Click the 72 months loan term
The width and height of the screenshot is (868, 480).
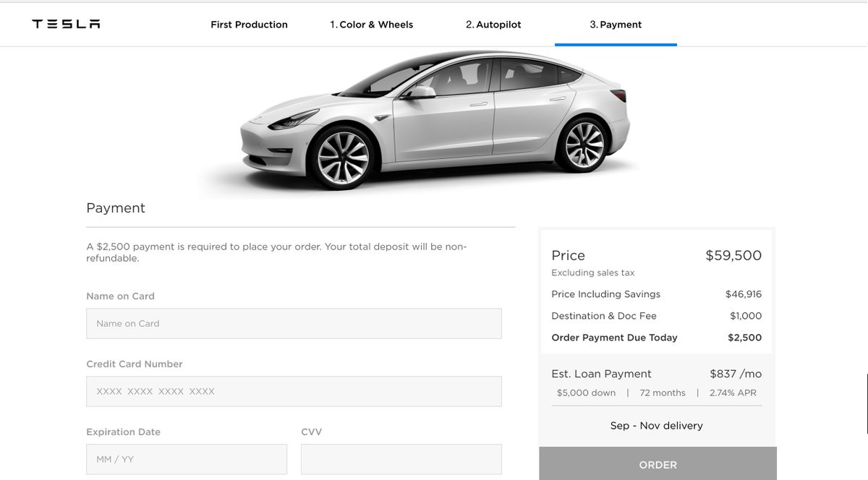click(663, 393)
